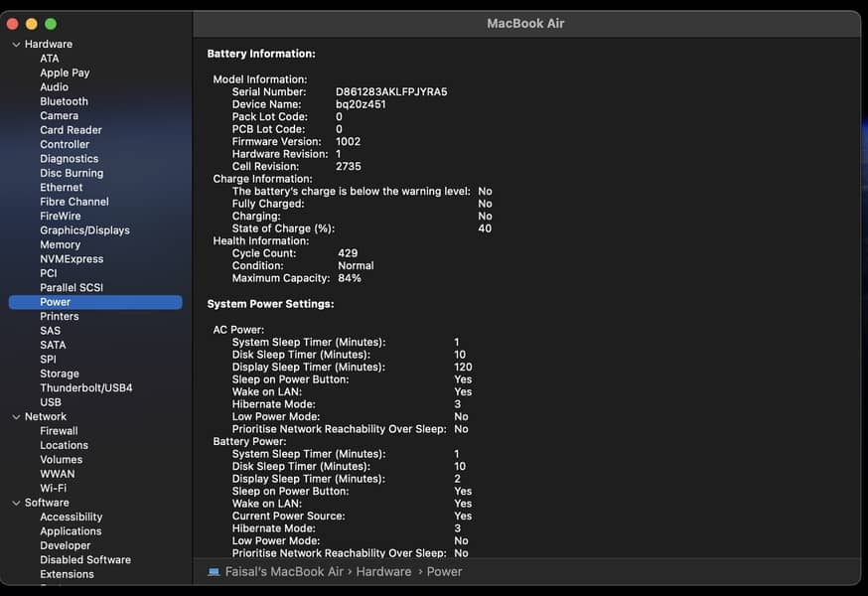Collapse the Hardware section chevron
This screenshot has width=868, height=596.
tap(16, 45)
